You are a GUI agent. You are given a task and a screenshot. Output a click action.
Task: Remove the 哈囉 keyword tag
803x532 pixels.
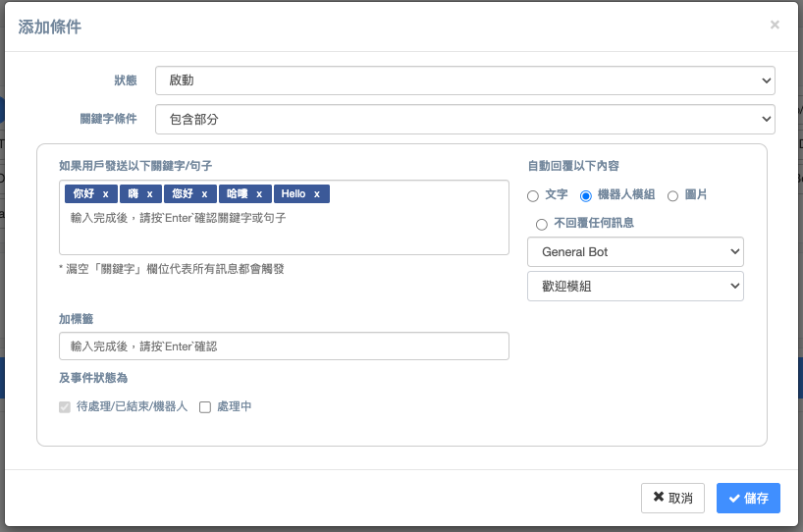[x=258, y=194]
